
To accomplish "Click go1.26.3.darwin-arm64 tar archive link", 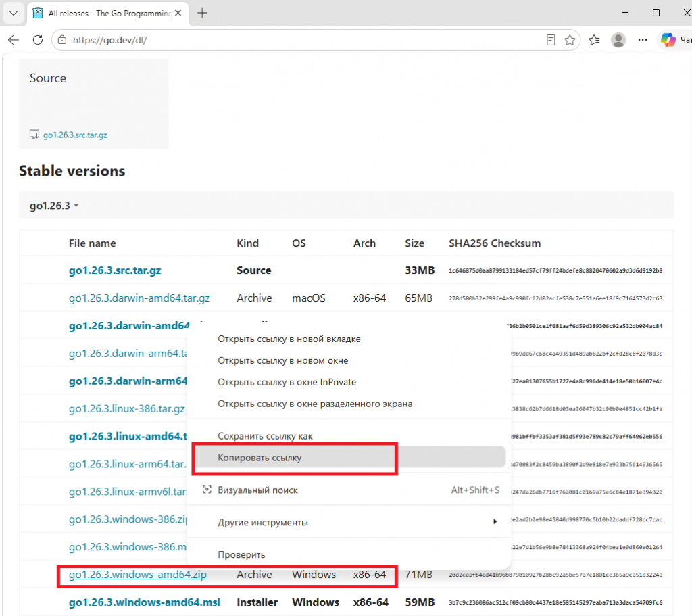I will (128, 353).
